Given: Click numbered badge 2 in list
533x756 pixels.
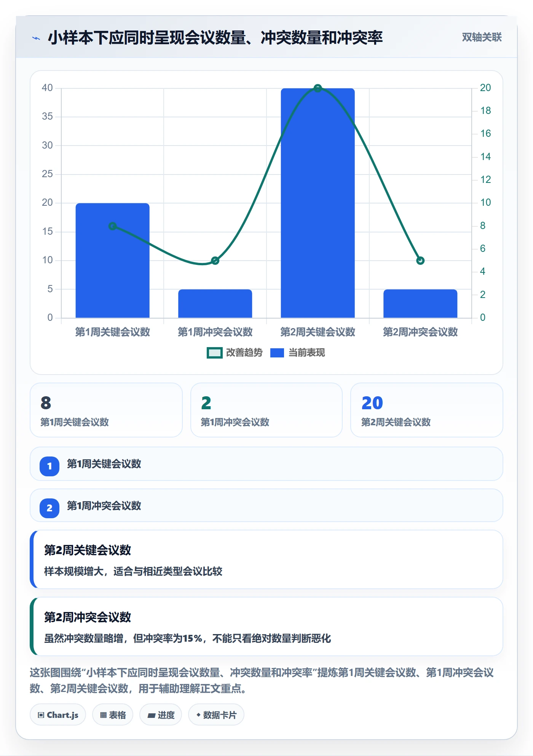Looking at the screenshot, I should pos(49,508).
